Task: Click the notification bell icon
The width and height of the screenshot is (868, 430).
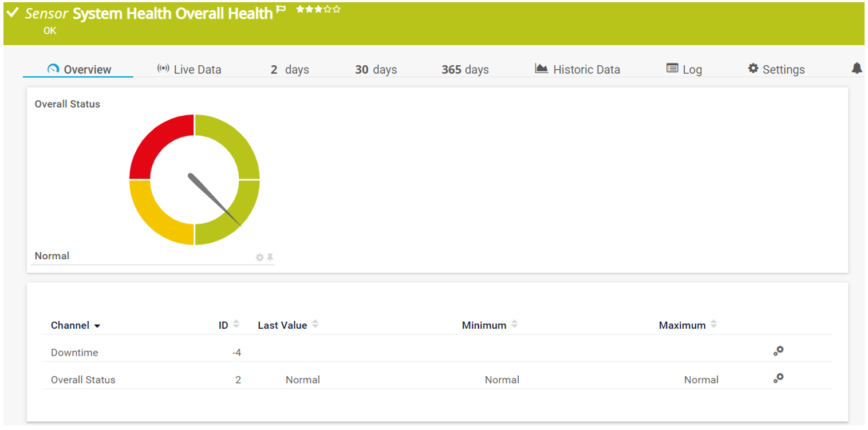Action: (x=857, y=69)
